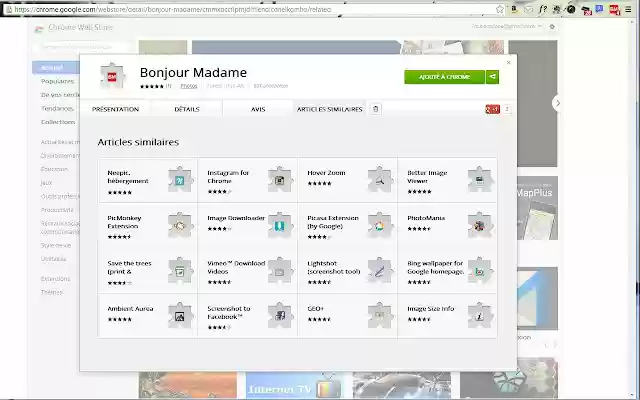Open the MapPlus thumbnail
The image size is (640, 400).
[x=537, y=208]
